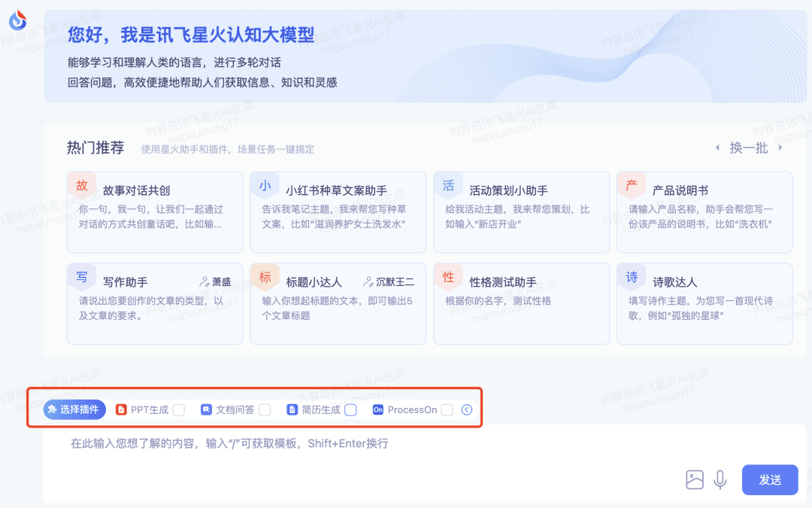Viewport: 812px width, 508px height.
Task: Click the description starting 请输入产品名称
Action: pos(701,217)
